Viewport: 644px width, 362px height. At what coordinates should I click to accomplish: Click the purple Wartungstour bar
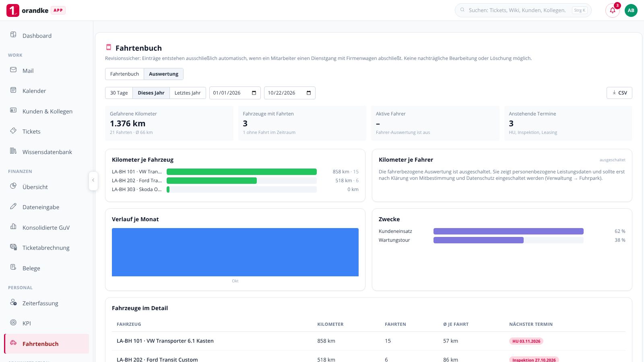click(479, 240)
